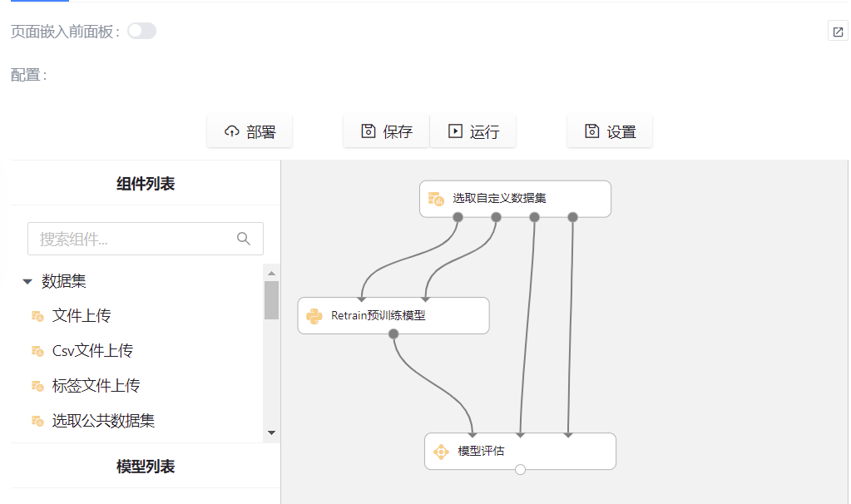Toggle the 页面嵌入前面板 switch
Screen dimensions: 851x504
click(x=141, y=32)
